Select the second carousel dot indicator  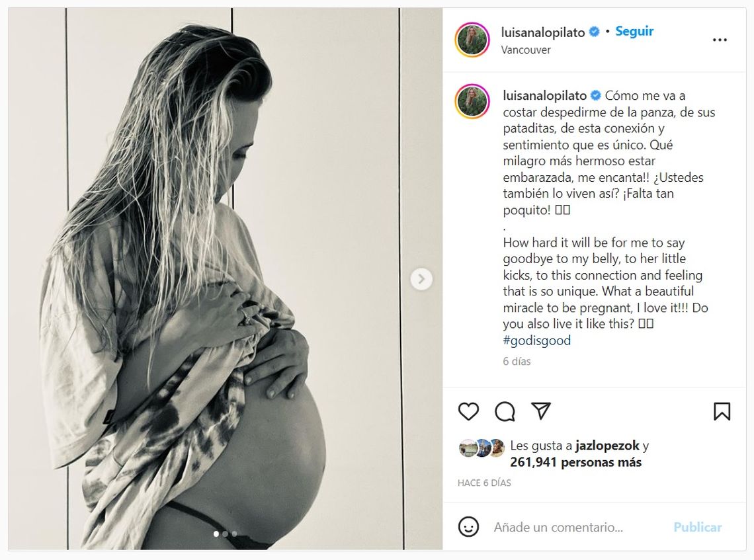[225, 534]
